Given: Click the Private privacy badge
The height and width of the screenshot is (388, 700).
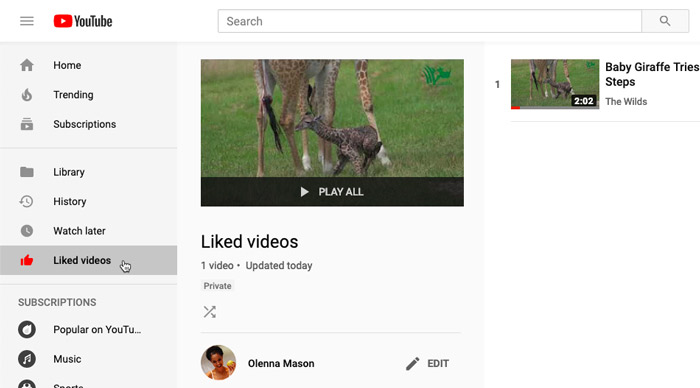Looking at the screenshot, I should (217, 286).
